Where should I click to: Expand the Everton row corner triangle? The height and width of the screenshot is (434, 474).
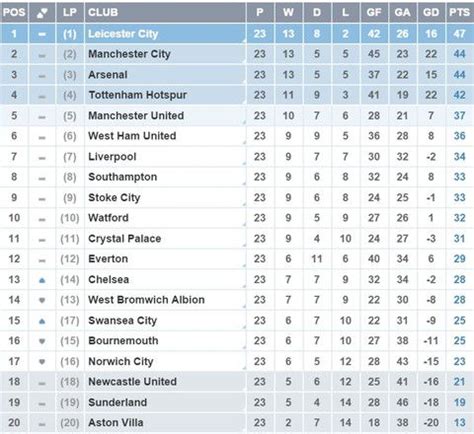point(244,266)
